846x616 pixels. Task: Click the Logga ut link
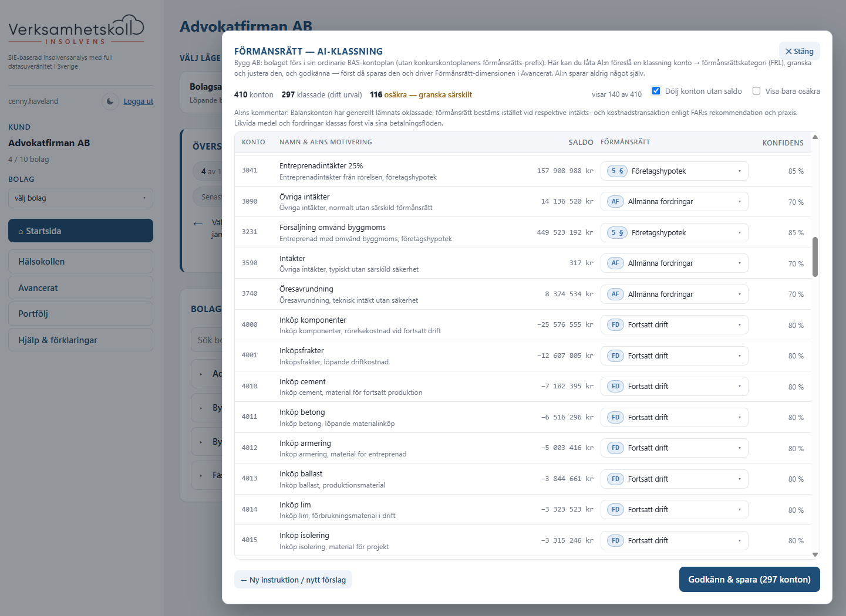tap(139, 101)
